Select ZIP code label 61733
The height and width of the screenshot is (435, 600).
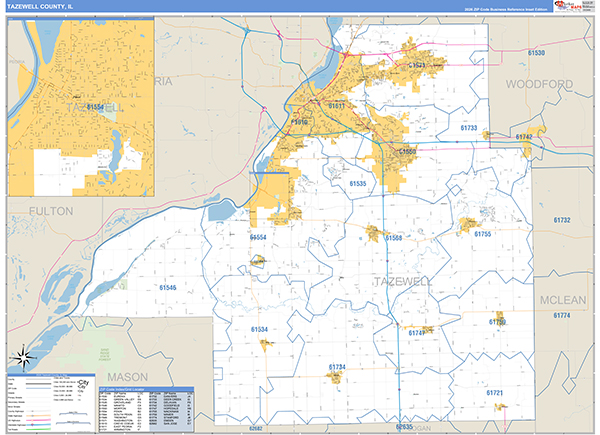pos(469,128)
